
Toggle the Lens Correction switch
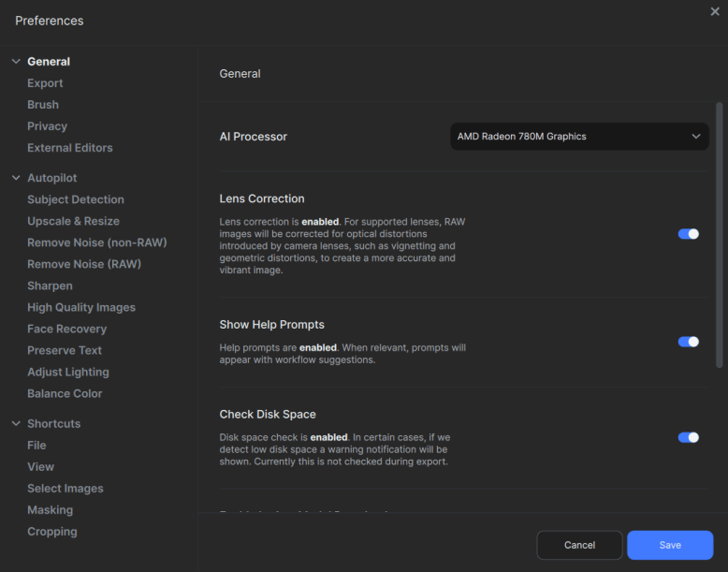tap(688, 234)
